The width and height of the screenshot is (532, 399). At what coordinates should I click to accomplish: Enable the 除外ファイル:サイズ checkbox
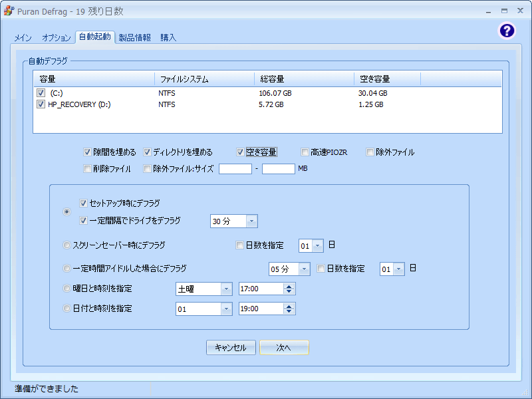[x=147, y=169]
